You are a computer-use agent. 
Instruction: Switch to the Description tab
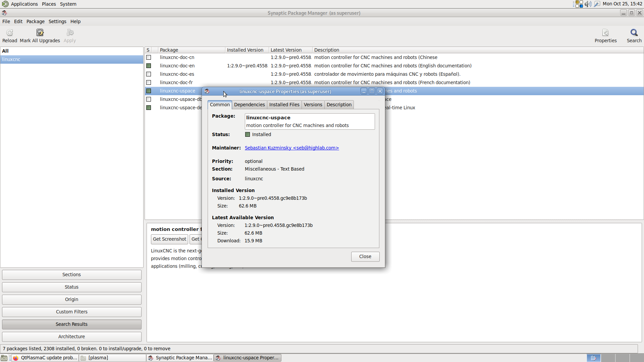pyautogui.click(x=339, y=105)
